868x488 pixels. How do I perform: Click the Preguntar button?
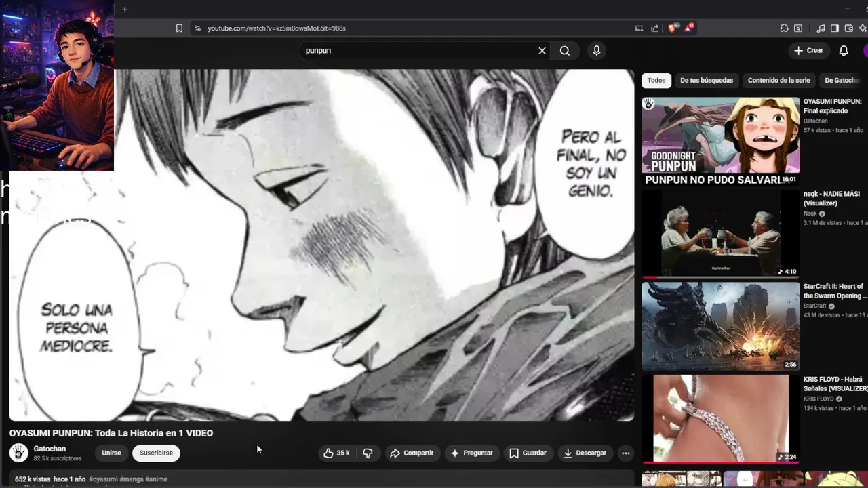[x=472, y=453]
